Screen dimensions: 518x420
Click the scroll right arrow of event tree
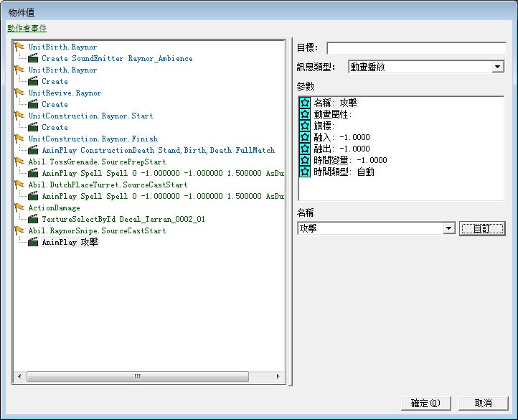[278, 376]
